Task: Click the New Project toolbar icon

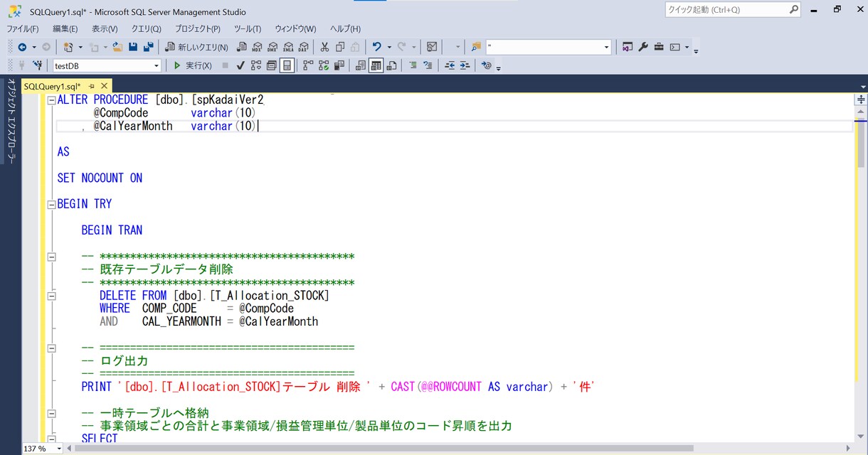Action: coord(68,47)
